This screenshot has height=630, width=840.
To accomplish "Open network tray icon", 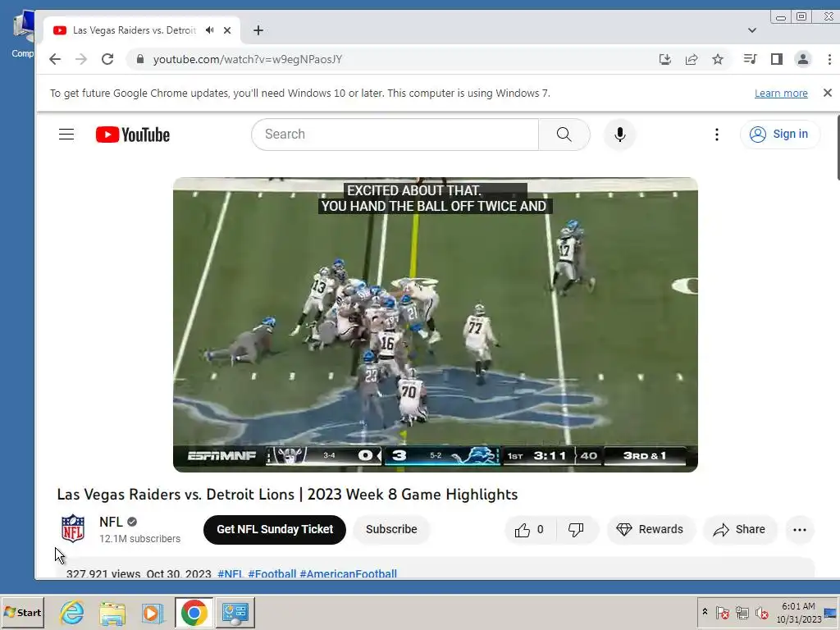I will [742, 612].
